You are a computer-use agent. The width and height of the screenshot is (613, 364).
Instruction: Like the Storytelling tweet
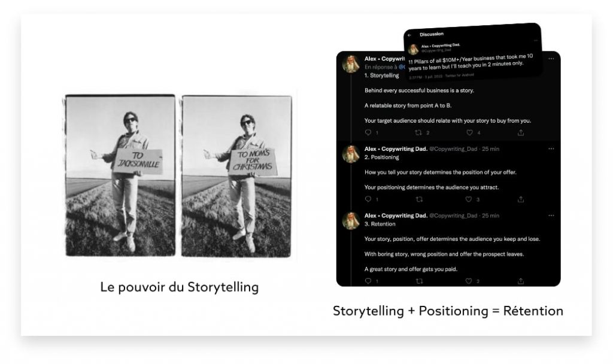470,132
